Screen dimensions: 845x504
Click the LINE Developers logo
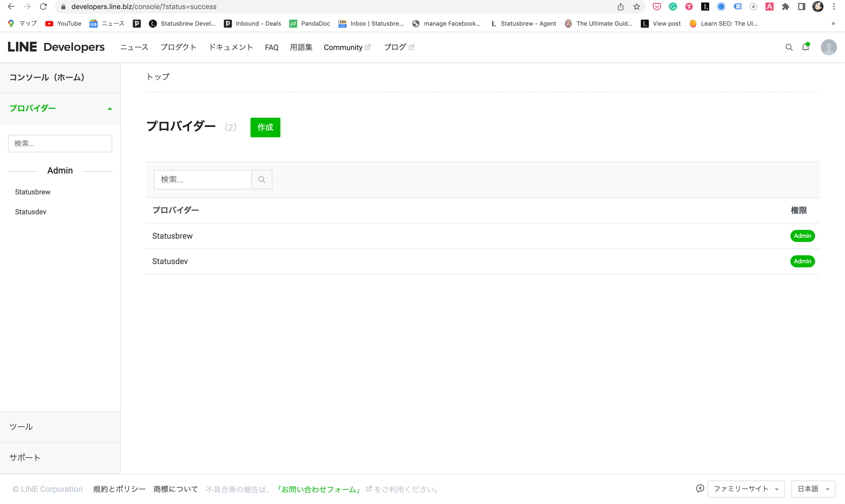pyautogui.click(x=56, y=47)
